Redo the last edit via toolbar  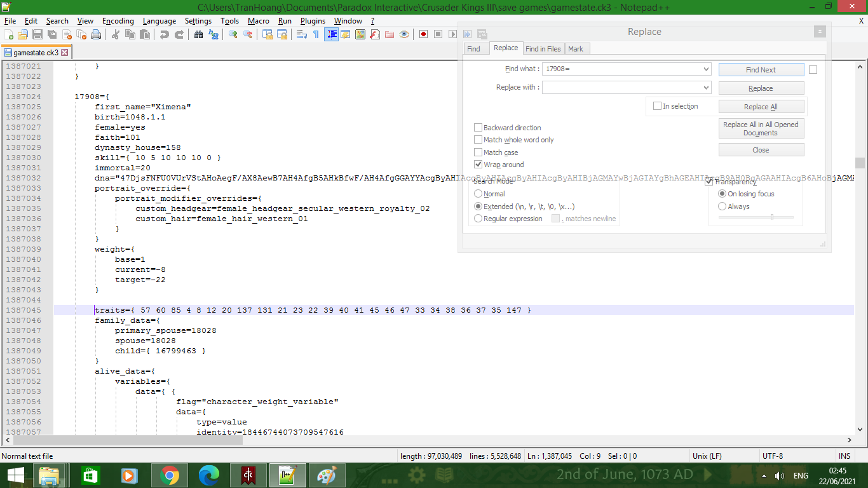click(x=179, y=34)
